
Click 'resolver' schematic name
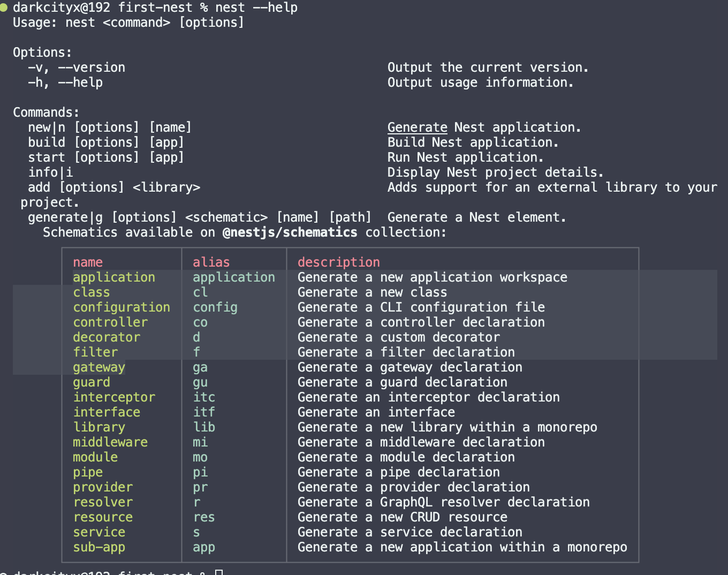click(x=103, y=502)
